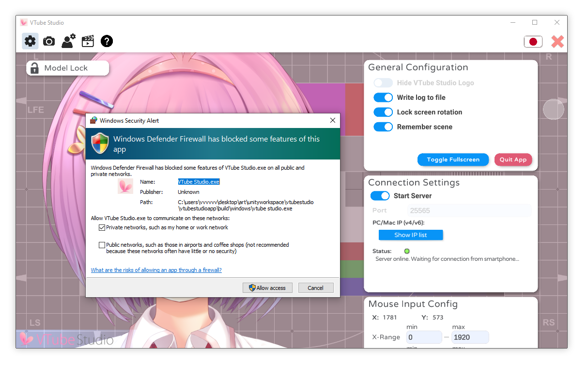The width and height of the screenshot is (588, 366).
Task: Maximize the VTube Studio window
Action: [535, 22]
